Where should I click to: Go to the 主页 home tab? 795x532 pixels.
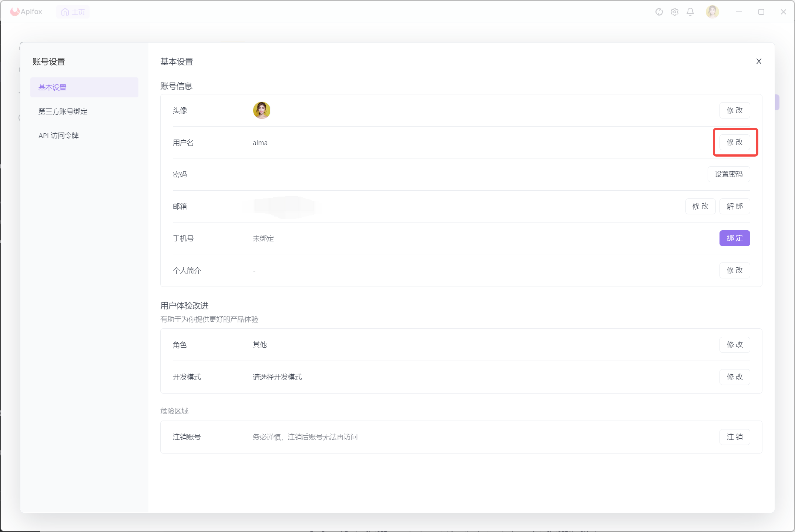(73, 12)
